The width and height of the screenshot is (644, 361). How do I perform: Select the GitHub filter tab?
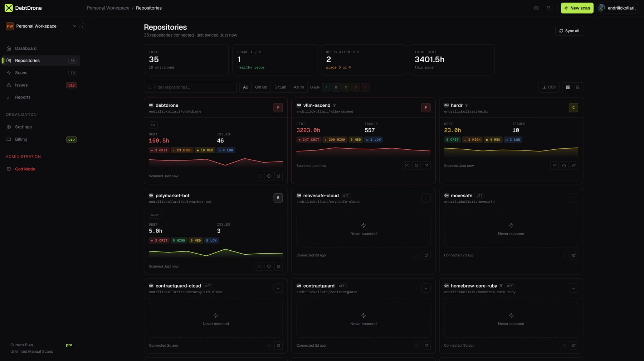point(261,87)
